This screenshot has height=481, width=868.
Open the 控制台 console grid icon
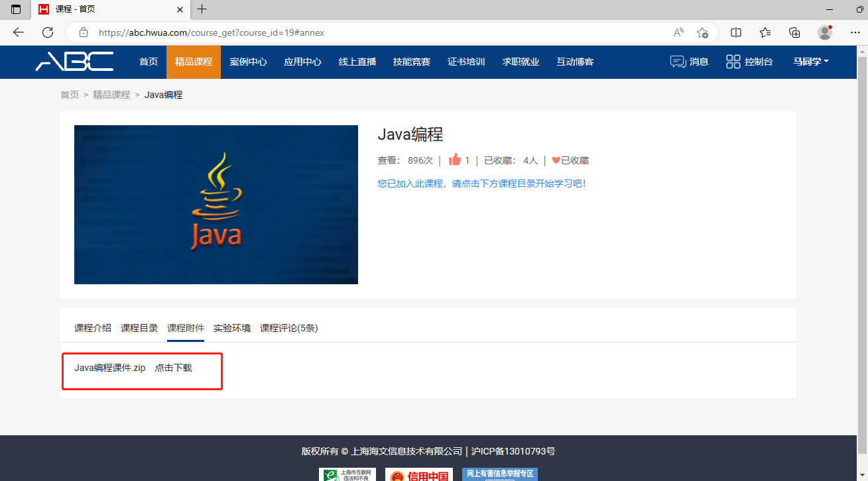point(733,62)
